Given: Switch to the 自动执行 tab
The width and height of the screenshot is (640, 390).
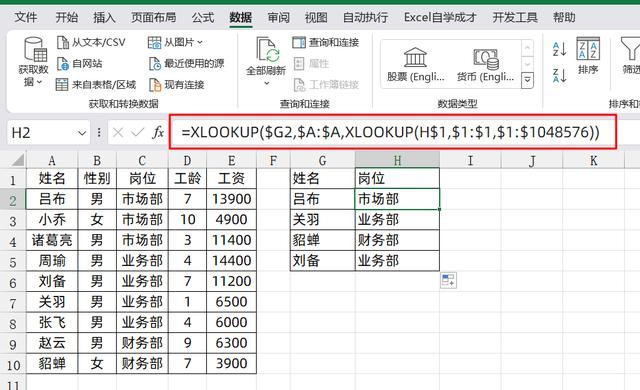Looking at the screenshot, I should click(x=365, y=17).
